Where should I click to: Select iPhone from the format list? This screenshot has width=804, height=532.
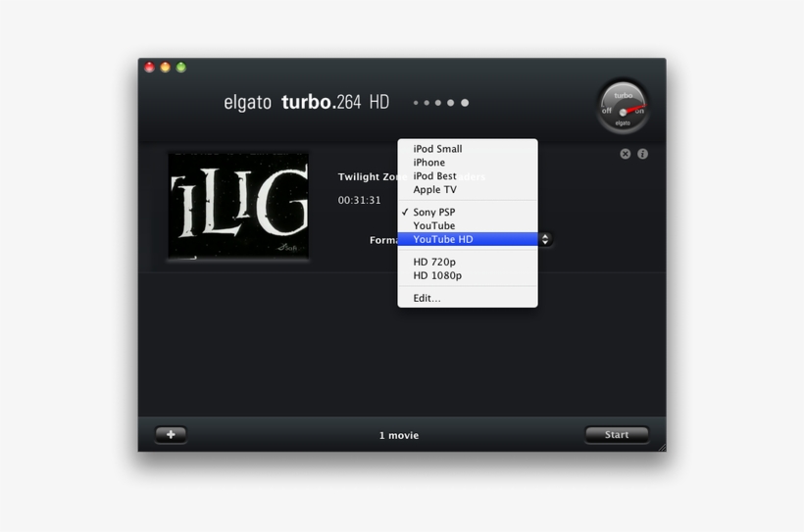[x=428, y=163]
